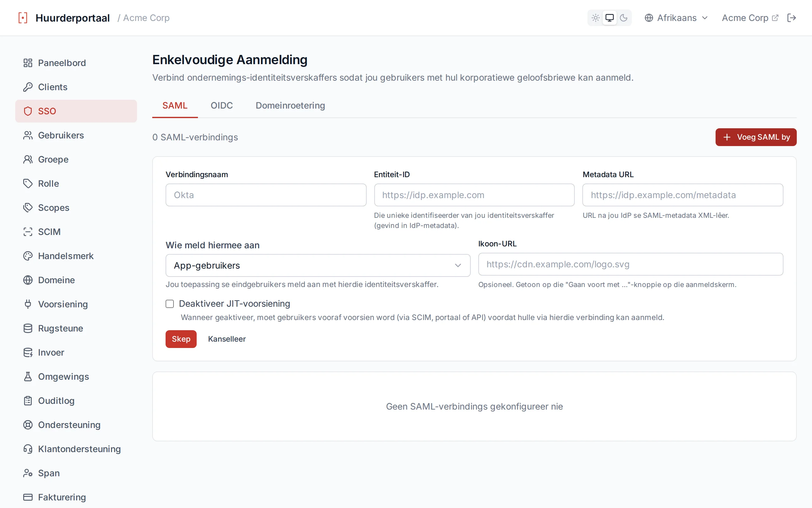Open Invoer database import icon
812x508 pixels.
(x=28, y=352)
